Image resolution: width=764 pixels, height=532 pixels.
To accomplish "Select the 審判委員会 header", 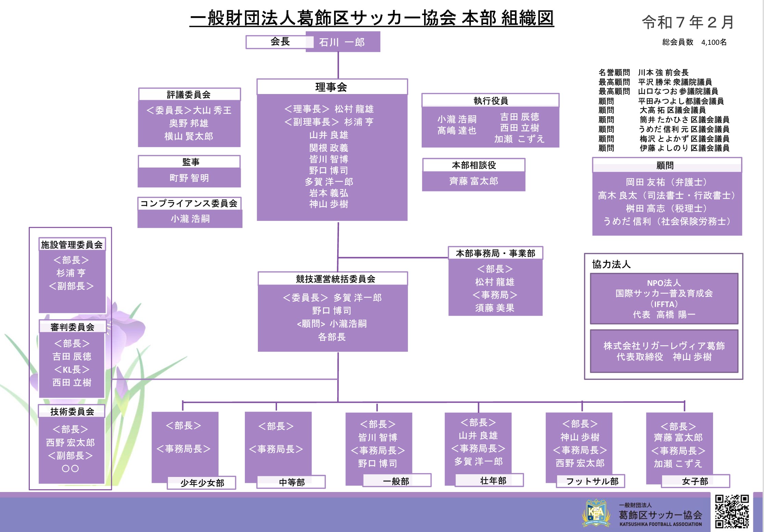I will coord(72,327).
